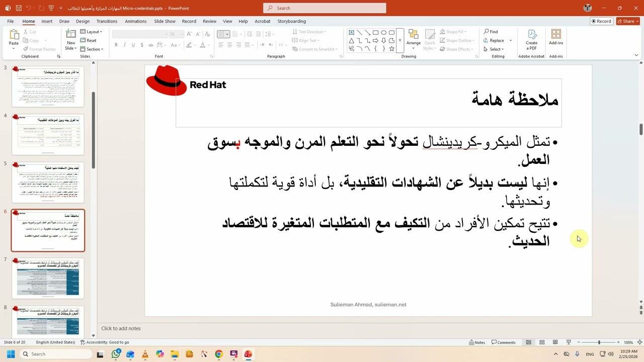Switch to the Insert tab
The height and width of the screenshot is (362, 644).
click(47, 21)
